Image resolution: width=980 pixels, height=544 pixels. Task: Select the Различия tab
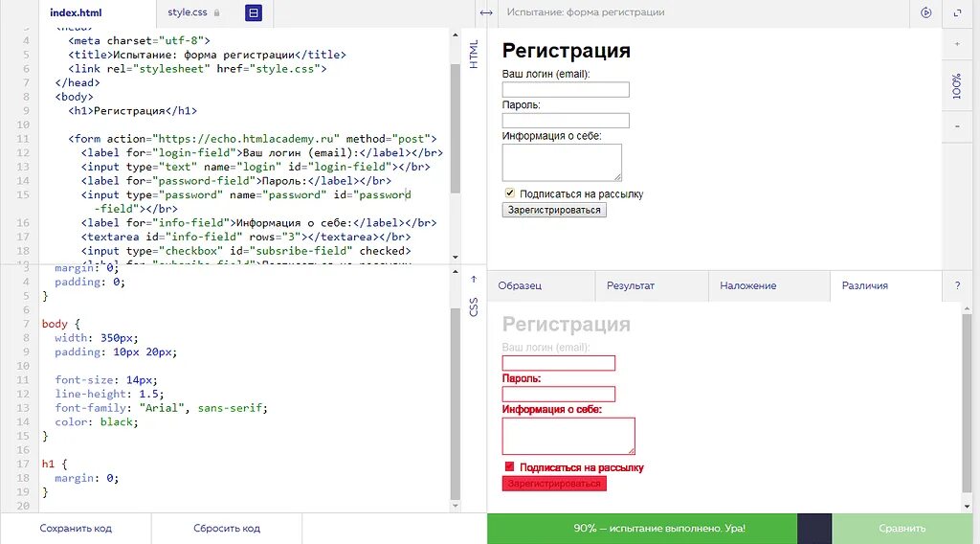tap(885, 285)
